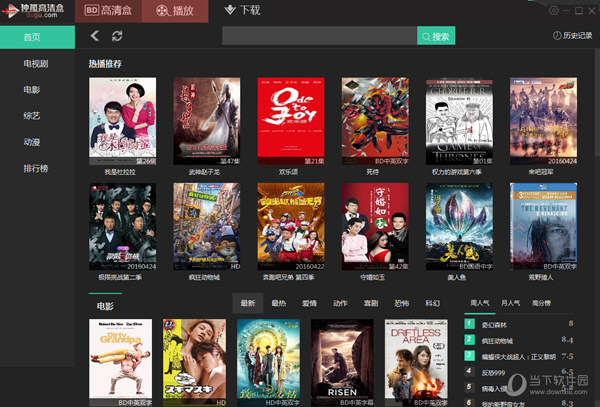
Task: Open the Game of Thrones poster
Action: coord(459,121)
